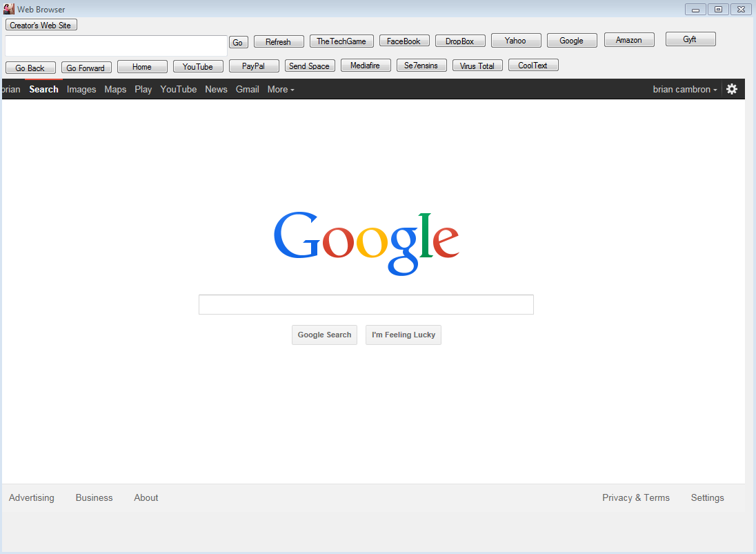756x554 pixels.
Task: Click in the browser address bar
Action: pyautogui.click(x=116, y=46)
